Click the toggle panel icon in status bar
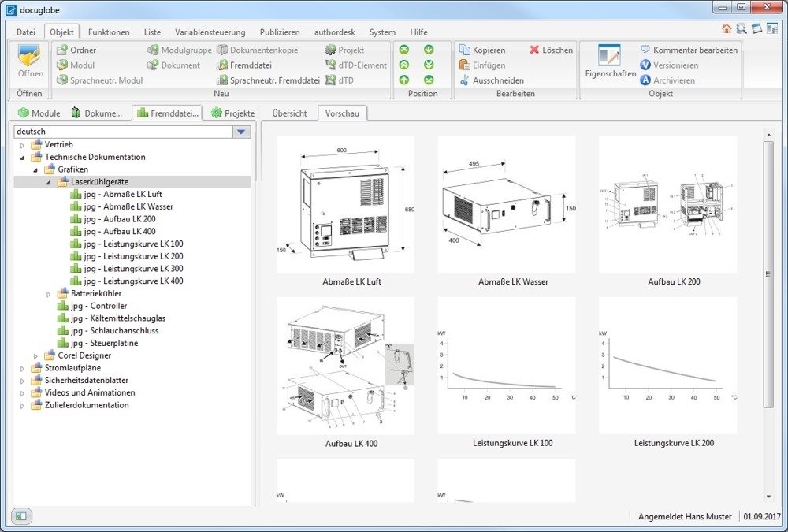 [x=21, y=516]
